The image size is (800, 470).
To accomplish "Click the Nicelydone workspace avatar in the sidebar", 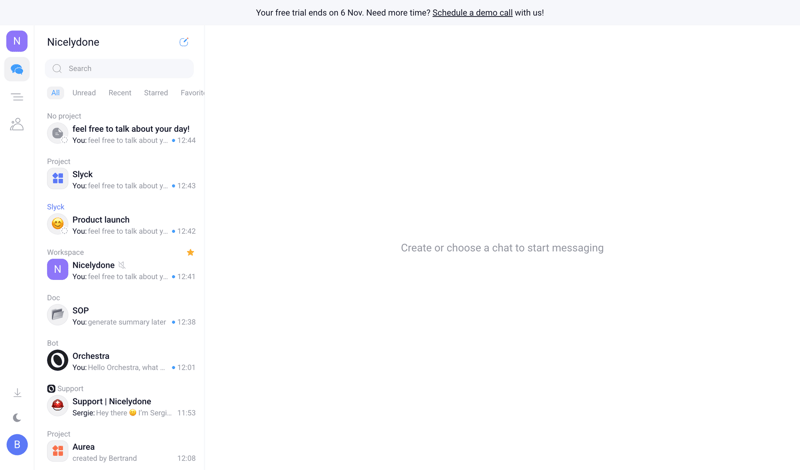I will pyautogui.click(x=17, y=41).
